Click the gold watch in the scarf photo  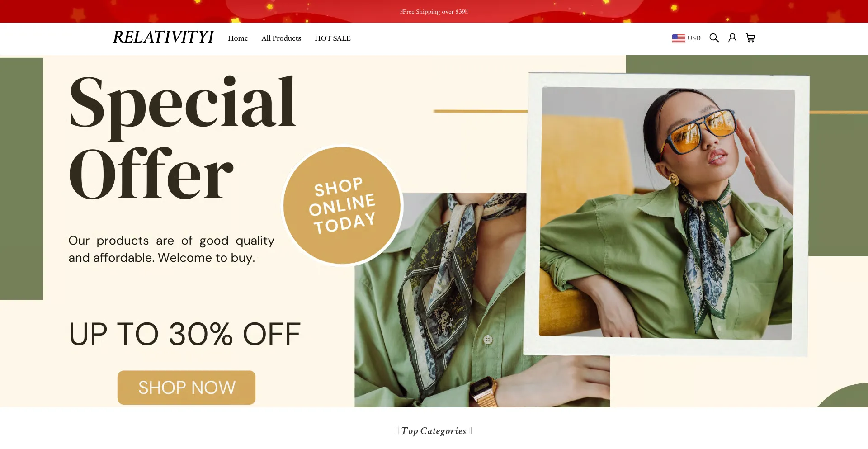tap(484, 392)
